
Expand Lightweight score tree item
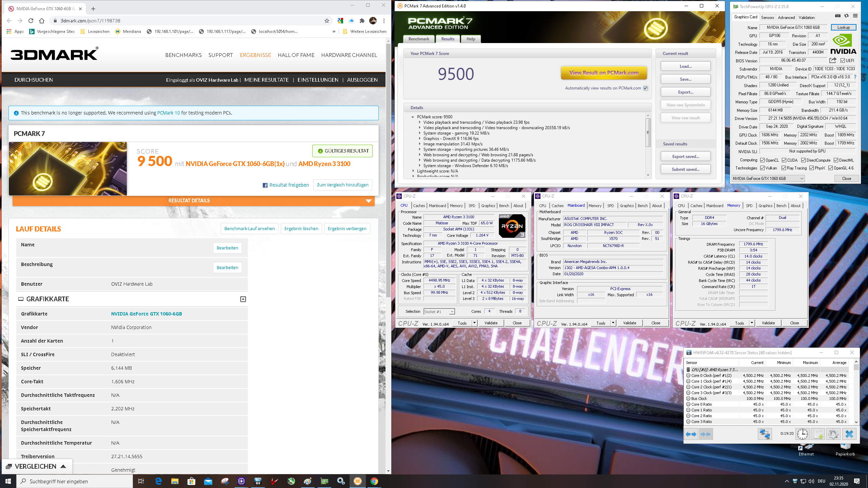413,171
